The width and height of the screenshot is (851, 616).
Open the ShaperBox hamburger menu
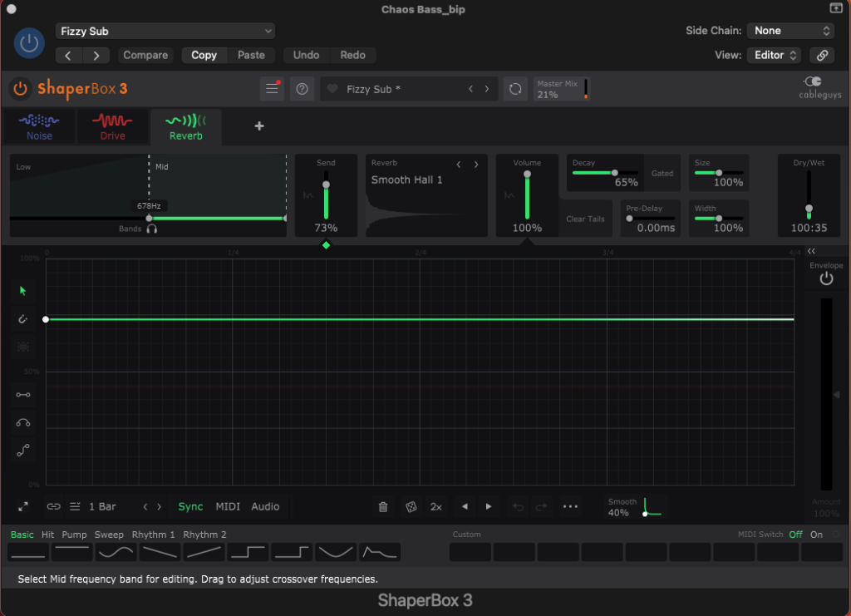tap(272, 88)
